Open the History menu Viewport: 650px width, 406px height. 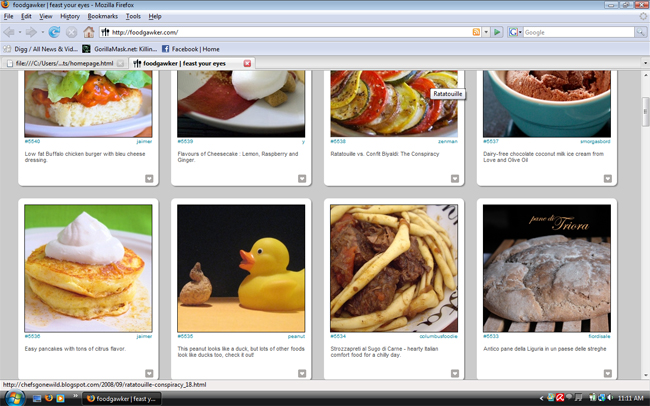pos(70,17)
